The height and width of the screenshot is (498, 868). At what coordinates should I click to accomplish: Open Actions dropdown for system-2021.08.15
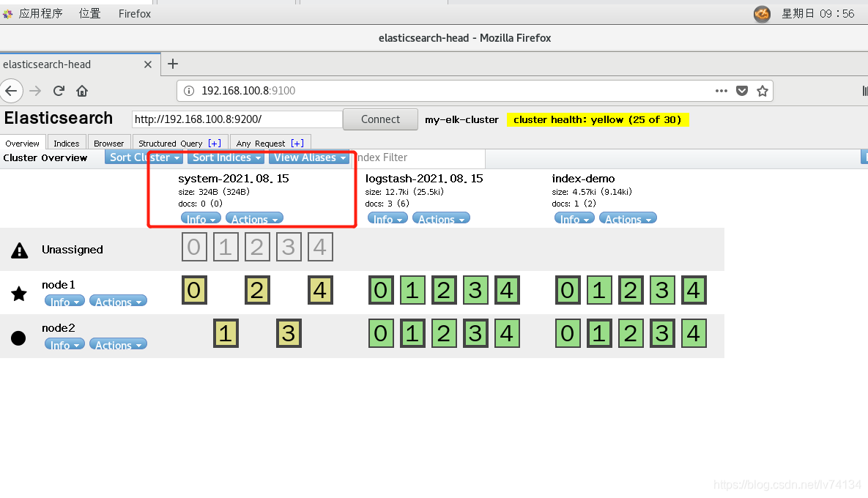click(x=255, y=218)
